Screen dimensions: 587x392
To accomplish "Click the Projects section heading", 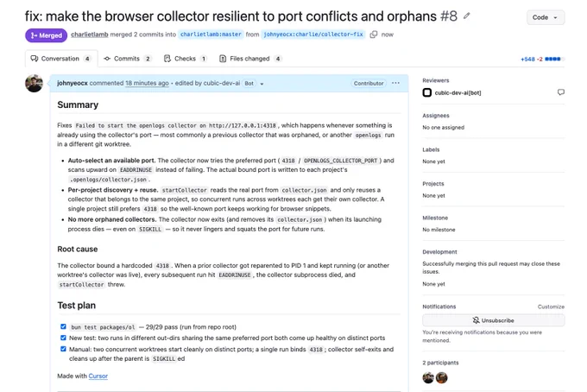I will point(433,184).
